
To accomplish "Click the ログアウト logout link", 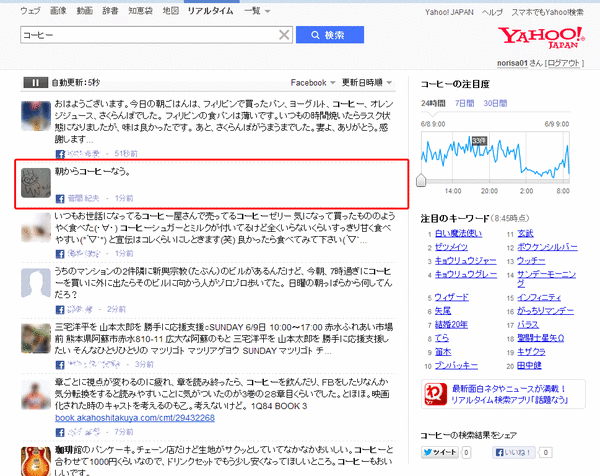I will [x=564, y=63].
